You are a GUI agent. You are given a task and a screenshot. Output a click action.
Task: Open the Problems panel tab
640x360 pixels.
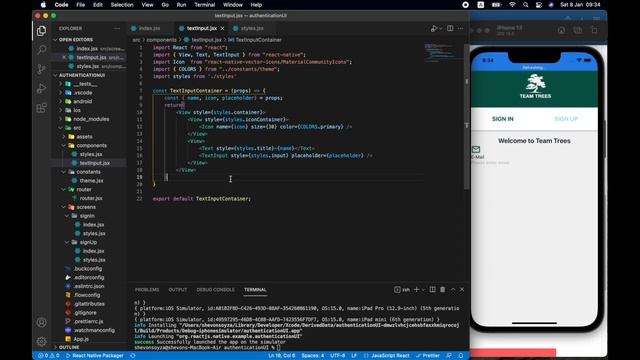click(x=147, y=289)
